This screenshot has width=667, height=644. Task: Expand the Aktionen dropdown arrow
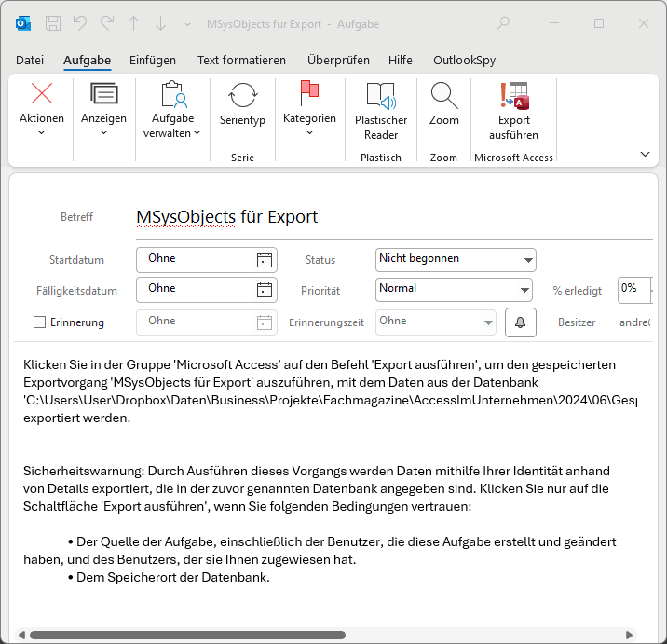(x=42, y=132)
